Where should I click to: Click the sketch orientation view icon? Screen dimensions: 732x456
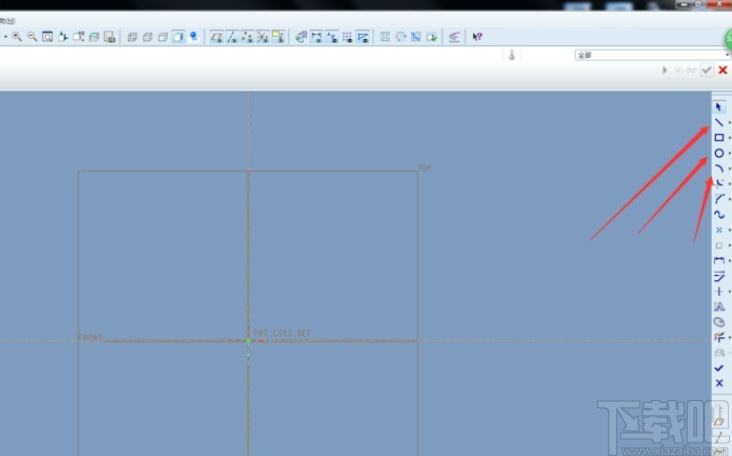[301, 36]
